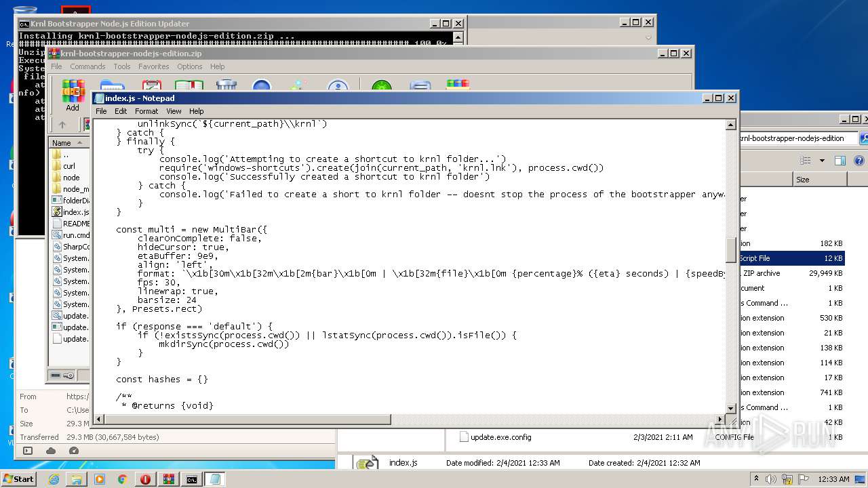Toggle the Explorer preview pane icon
The image size is (868, 488).
click(x=840, y=161)
